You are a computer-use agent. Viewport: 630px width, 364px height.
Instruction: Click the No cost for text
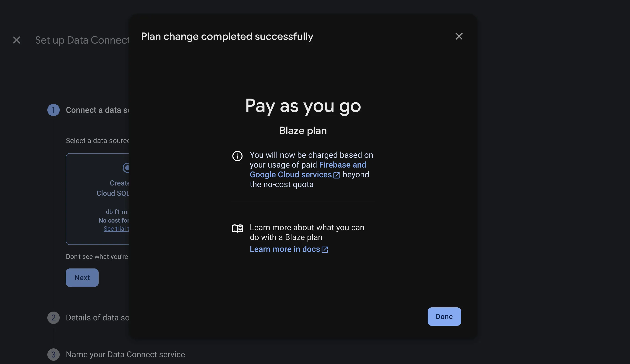click(x=114, y=220)
